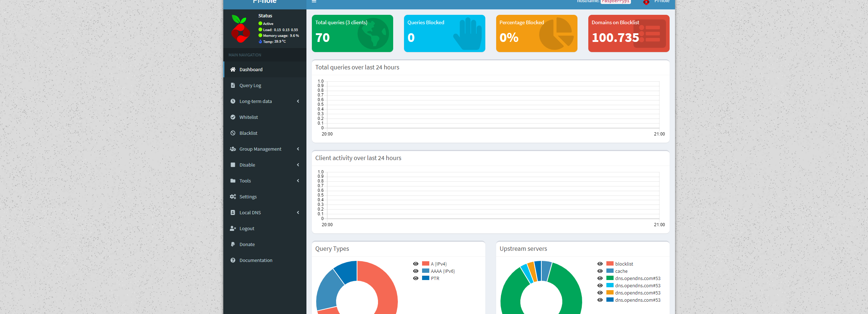This screenshot has width=868, height=314.
Task: Toggle visibility of A (IPv4) query type
Action: coord(416,264)
